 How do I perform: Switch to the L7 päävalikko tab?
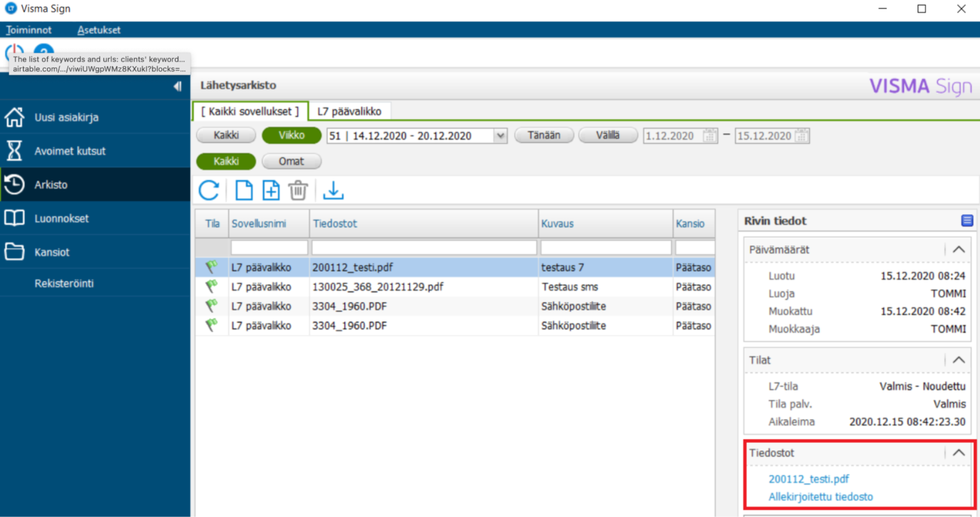[350, 111]
